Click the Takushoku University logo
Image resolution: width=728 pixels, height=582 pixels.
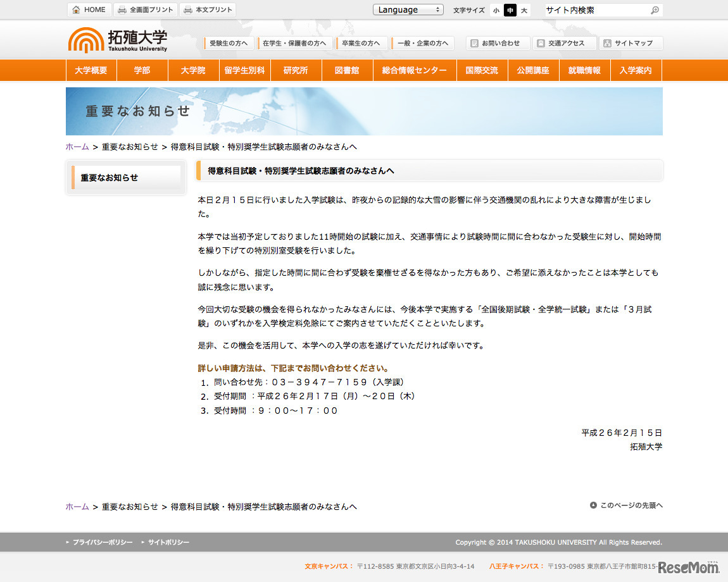coord(117,40)
